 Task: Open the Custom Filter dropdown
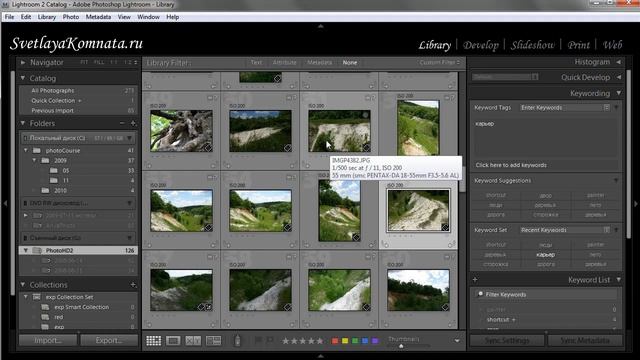click(440, 62)
